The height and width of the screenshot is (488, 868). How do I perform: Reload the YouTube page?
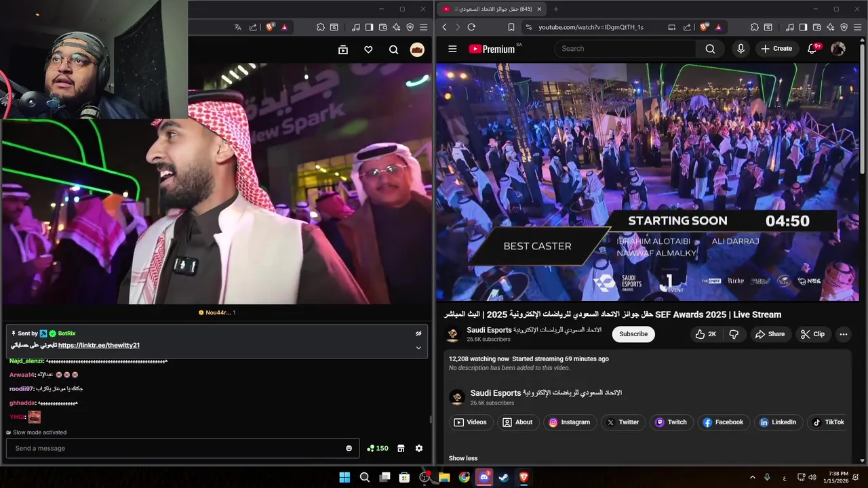point(471,27)
